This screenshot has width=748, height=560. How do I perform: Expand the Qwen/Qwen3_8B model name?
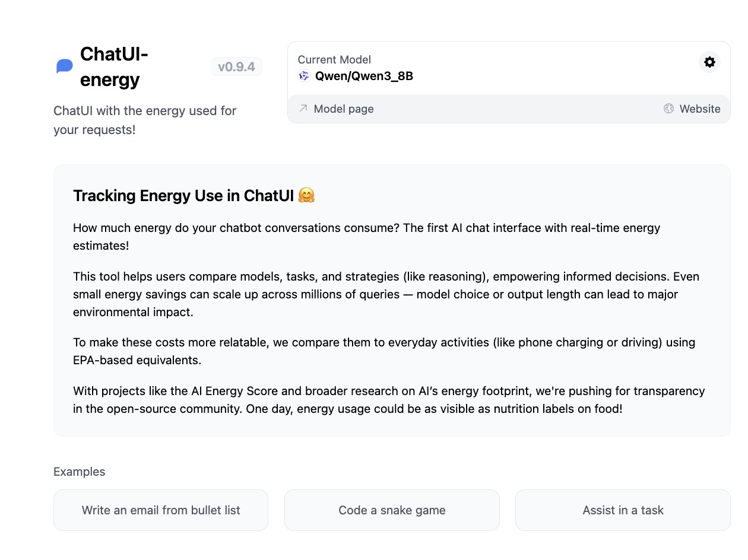tap(363, 76)
